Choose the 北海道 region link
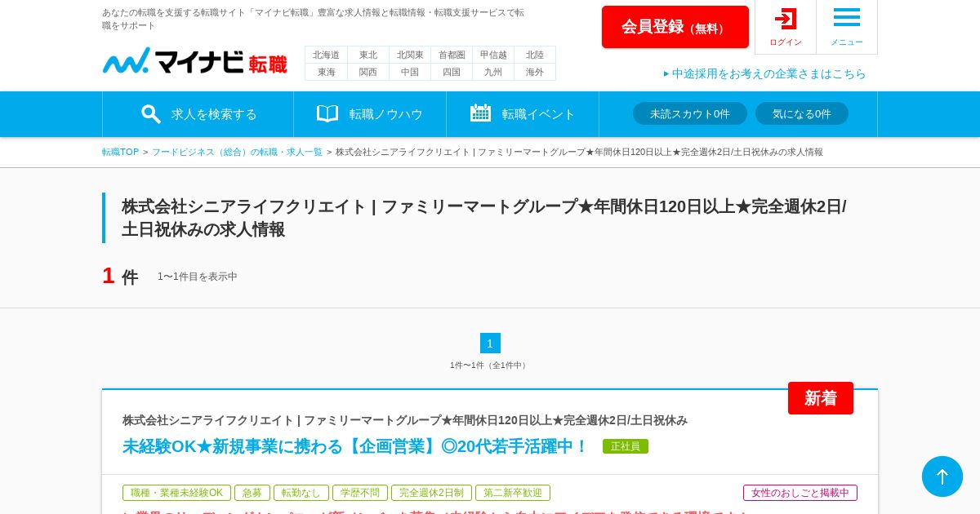 point(327,55)
